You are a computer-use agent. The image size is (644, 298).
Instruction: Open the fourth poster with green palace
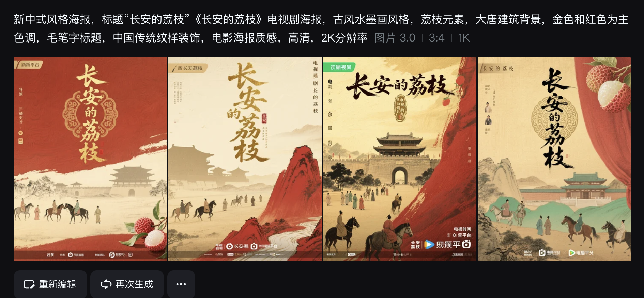tap(554, 159)
